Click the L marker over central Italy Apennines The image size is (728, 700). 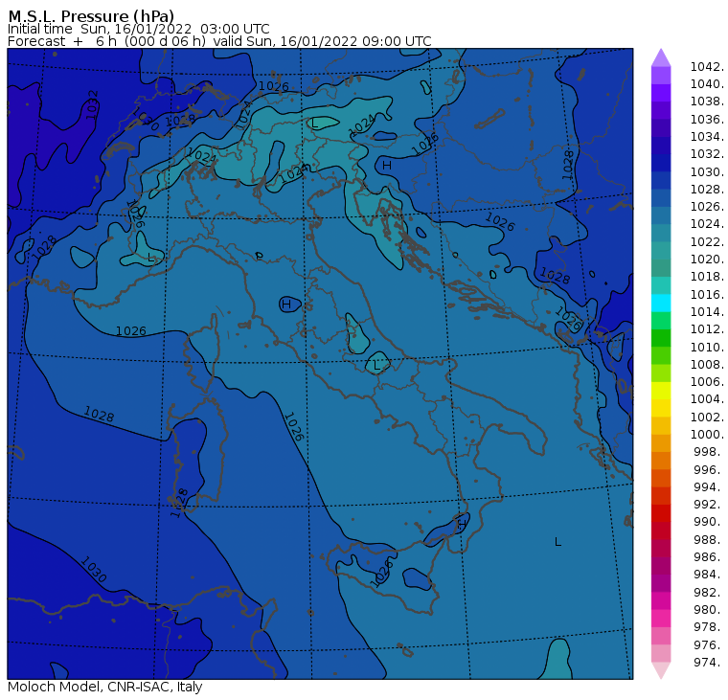tap(376, 365)
